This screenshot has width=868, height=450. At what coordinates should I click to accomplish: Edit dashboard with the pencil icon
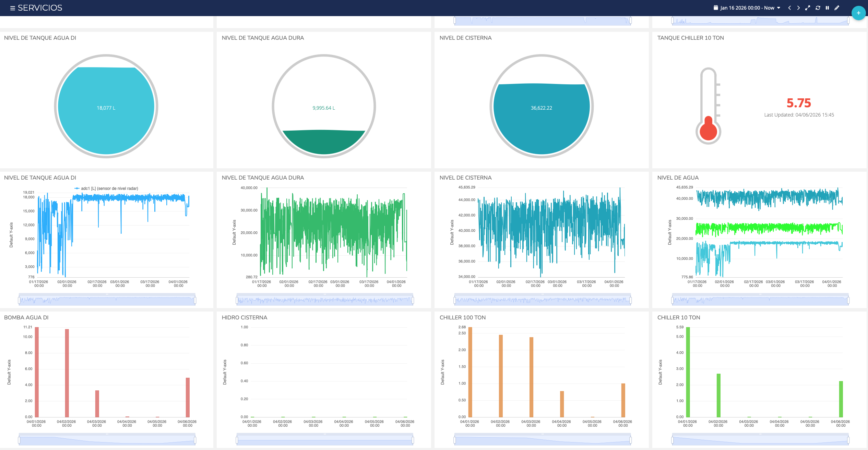pyautogui.click(x=837, y=8)
